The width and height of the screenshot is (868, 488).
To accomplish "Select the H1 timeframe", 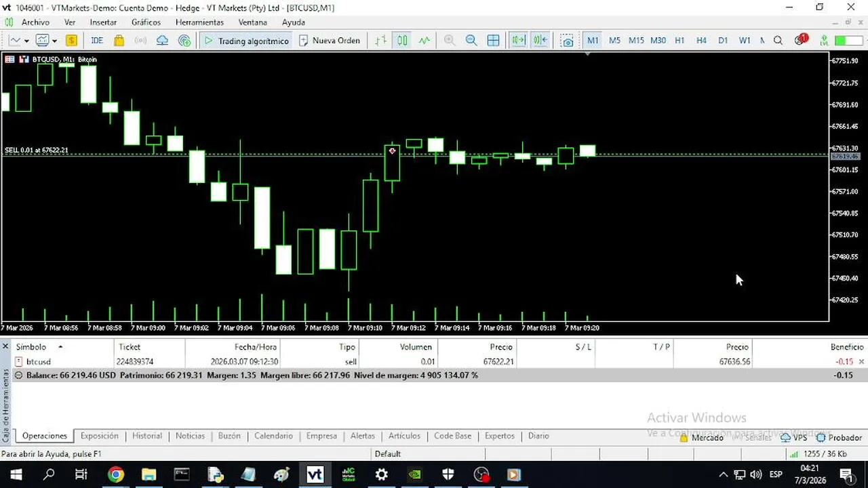I will [x=679, y=41].
